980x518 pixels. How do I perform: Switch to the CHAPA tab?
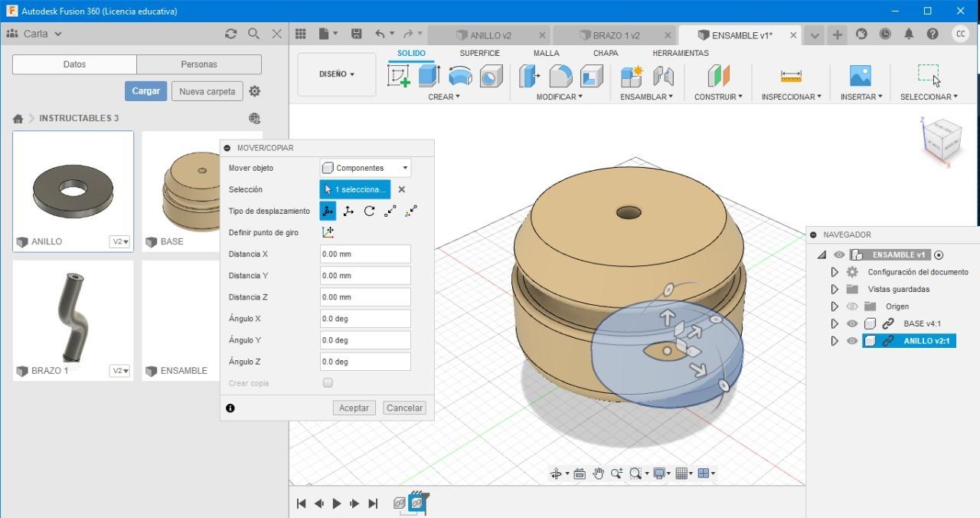tap(606, 53)
